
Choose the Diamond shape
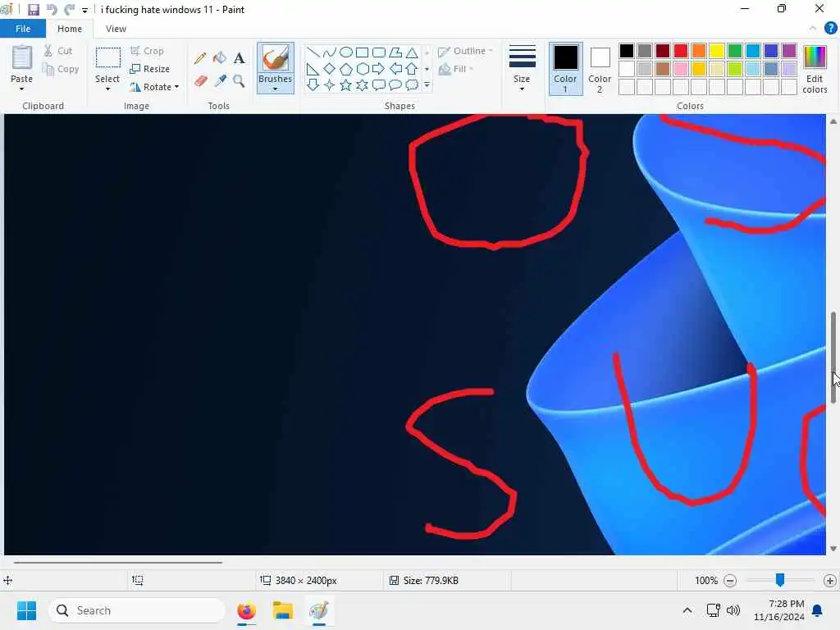(x=330, y=69)
